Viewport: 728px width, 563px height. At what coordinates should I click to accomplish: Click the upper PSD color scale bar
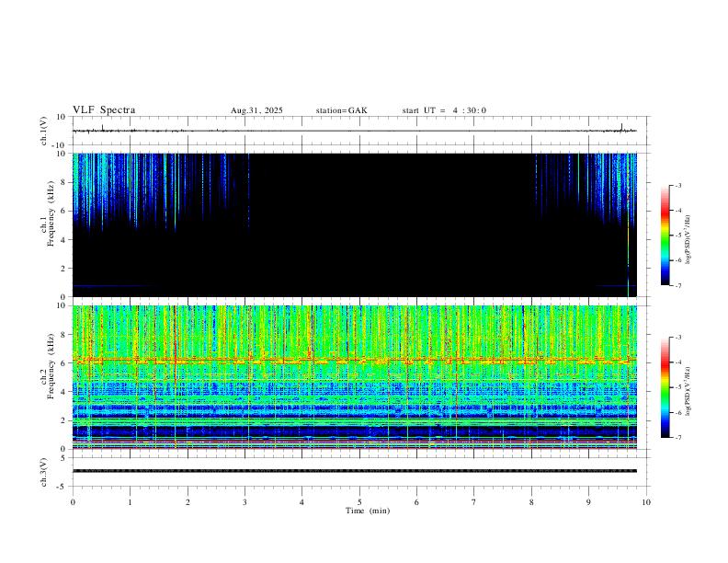[x=665, y=236]
